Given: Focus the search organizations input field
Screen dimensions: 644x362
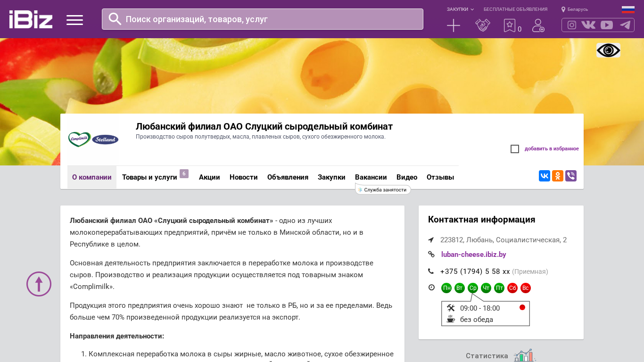Looking at the screenshot, I should pos(263,19).
